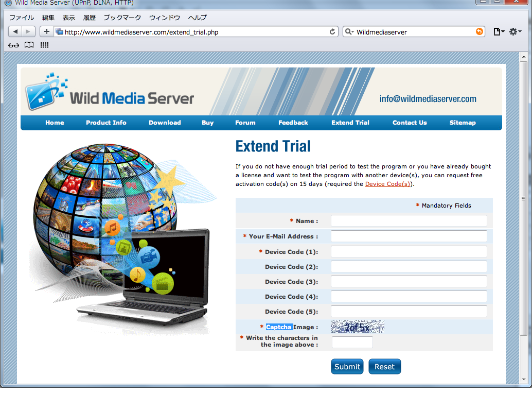Navigate to the Download page
This screenshot has width=532, height=393.
(165, 123)
